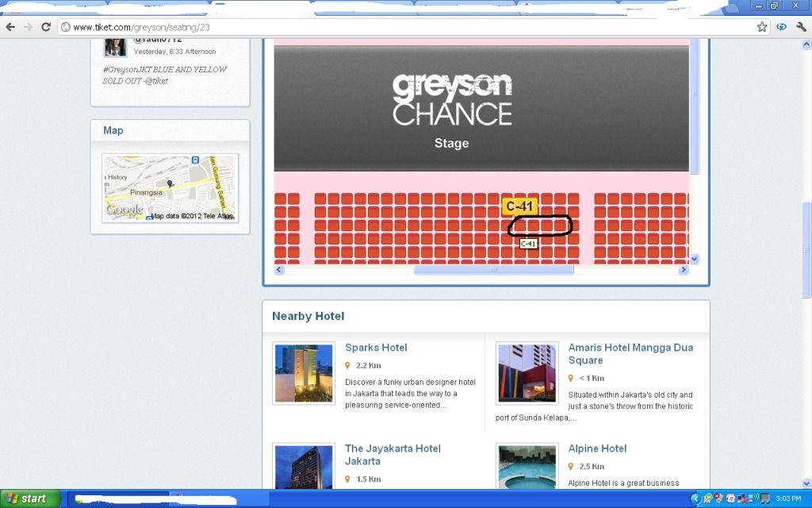Expand hidden system tray icons

(x=695, y=498)
